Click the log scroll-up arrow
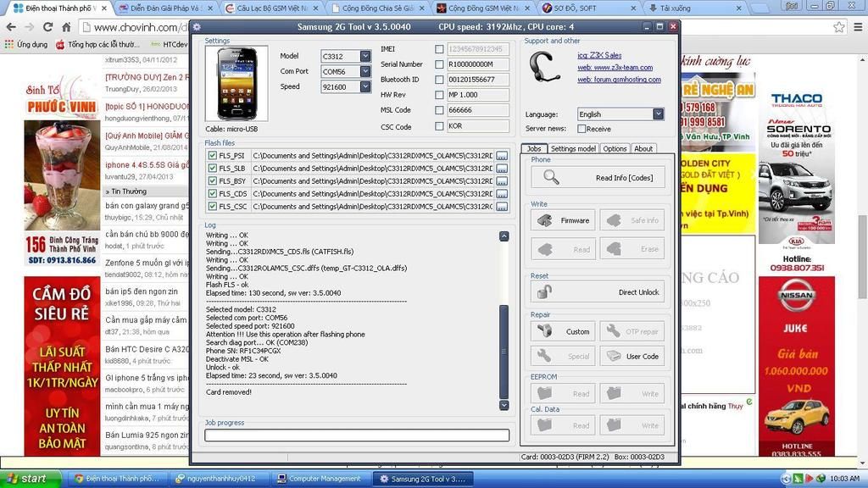Viewport: 868px width, 488px height. 504,236
